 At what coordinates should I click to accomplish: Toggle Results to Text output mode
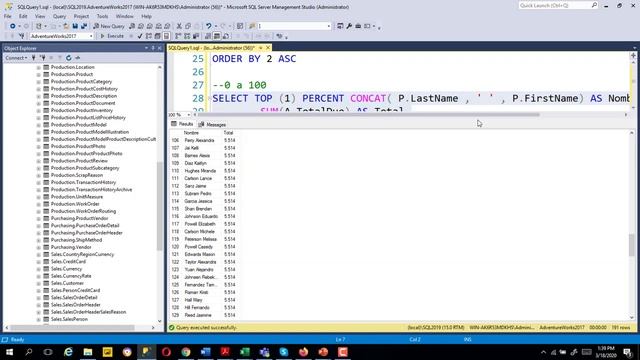pos(208,36)
